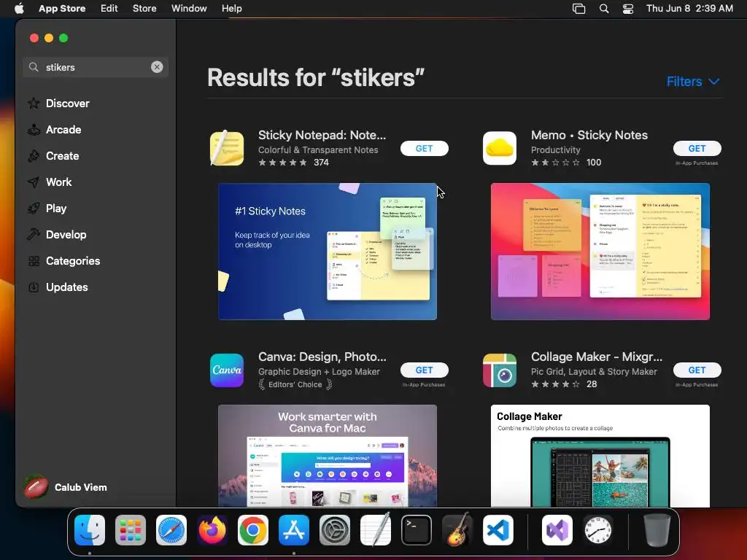View Work smarter with Canva screenshot
Viewport: 747px width, 560px height.
[328, 456]
